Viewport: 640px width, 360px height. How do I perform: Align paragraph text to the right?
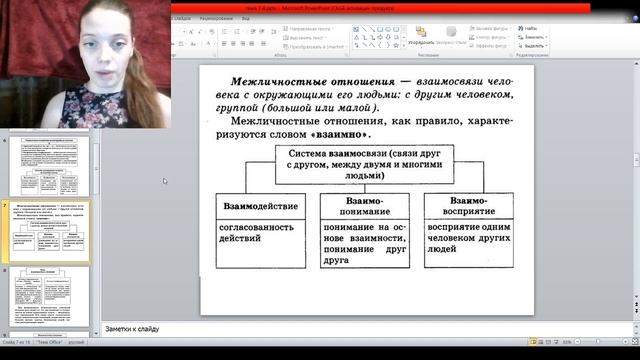pyautogui.click(x=242, y=43)
